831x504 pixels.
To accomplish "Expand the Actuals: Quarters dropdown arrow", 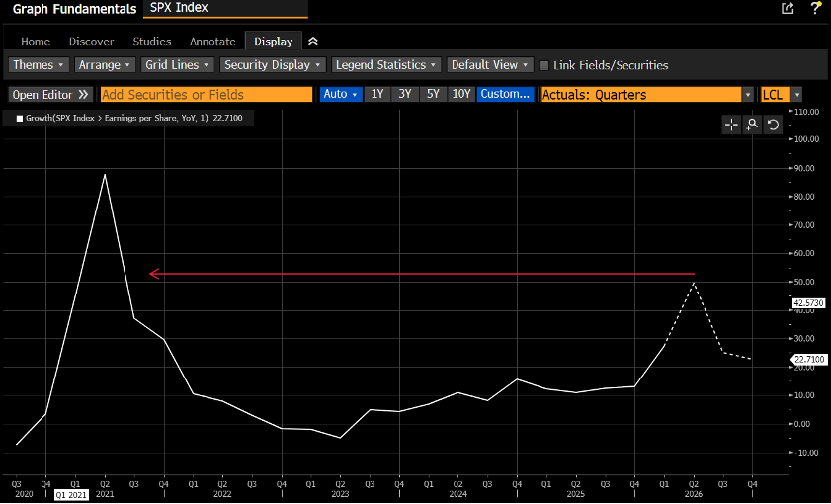I will (x=747, y=95).
